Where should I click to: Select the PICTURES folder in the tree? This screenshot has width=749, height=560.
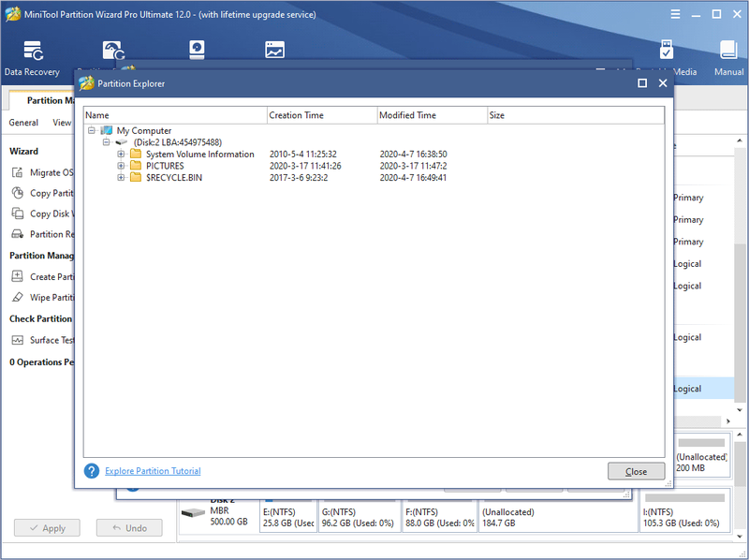(x=165, y=166)
